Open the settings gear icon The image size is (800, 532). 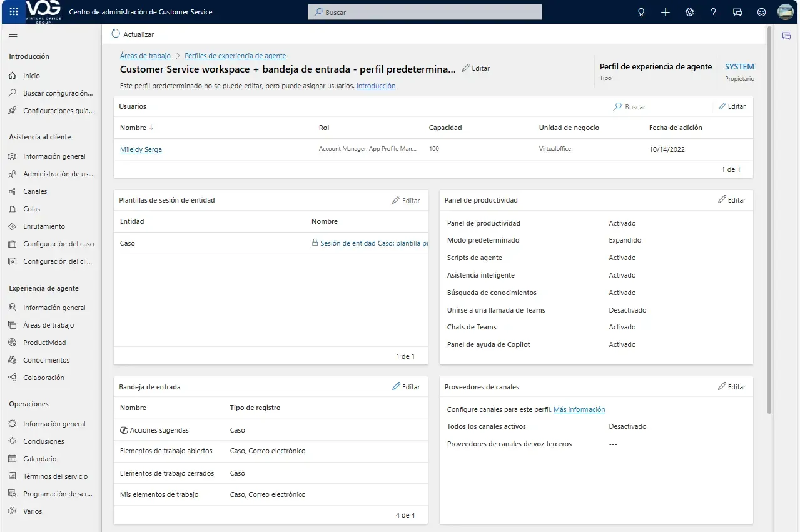689,12
